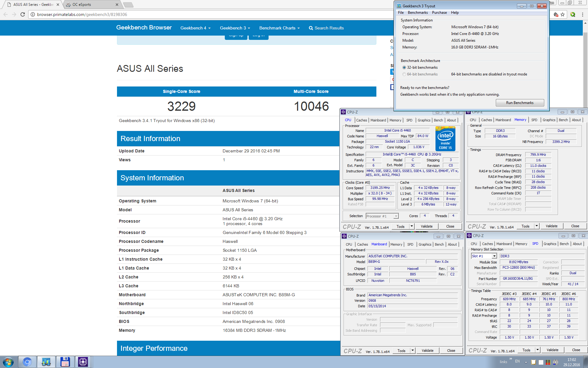The image size is (588, 368).
Task: Open the Processor #1 selection dropdown
Action: 396,216
